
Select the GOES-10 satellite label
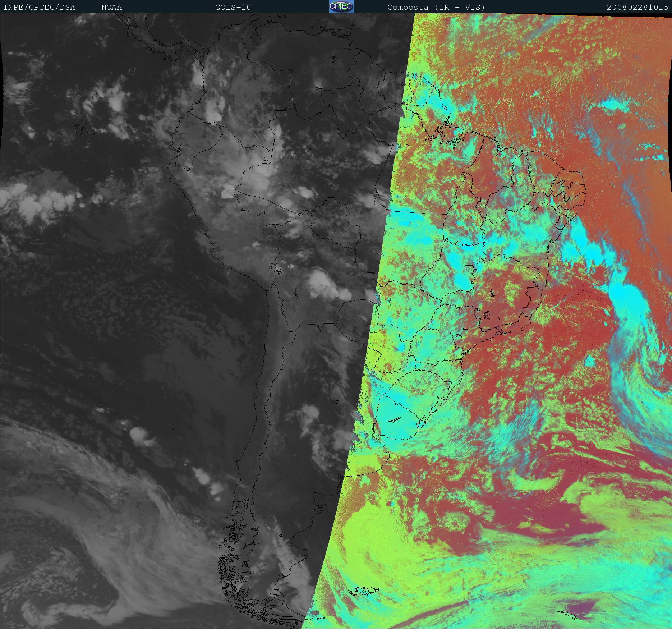[x=233, y=7]
